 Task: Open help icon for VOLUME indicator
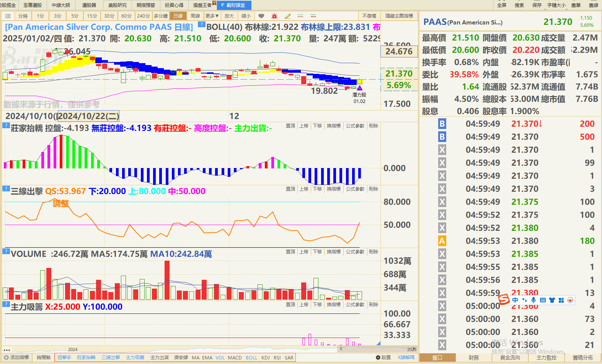[6, 251]
